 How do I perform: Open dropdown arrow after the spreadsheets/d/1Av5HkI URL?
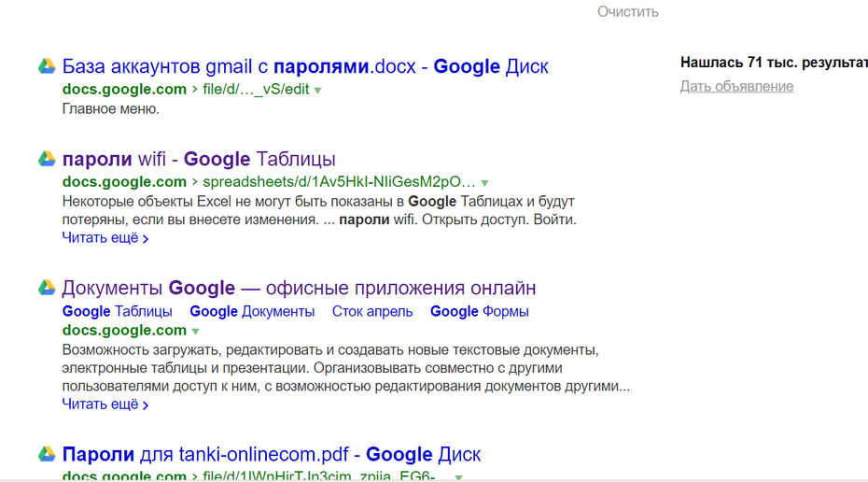485,183
